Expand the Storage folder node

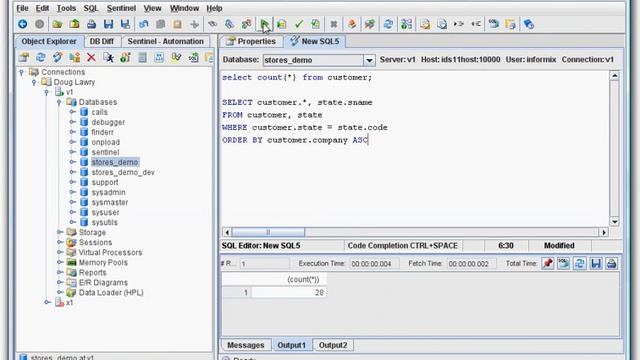click(60, 232)
